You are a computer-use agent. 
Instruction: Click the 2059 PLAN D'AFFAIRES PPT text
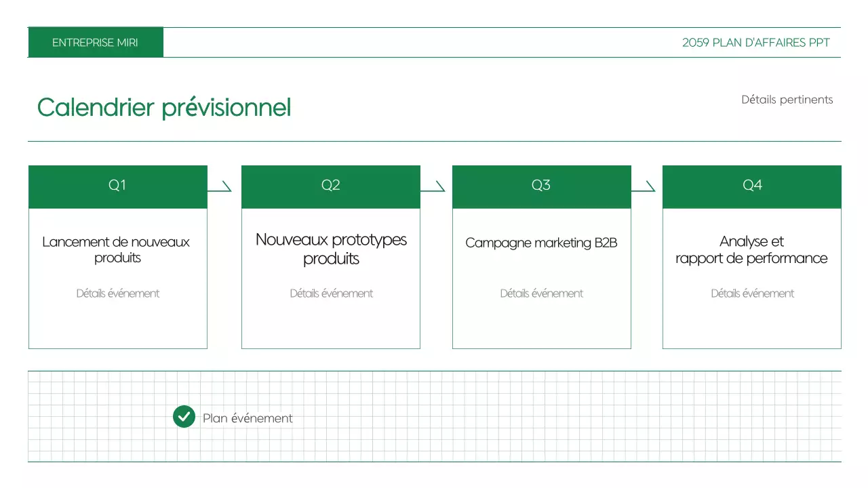click(755, 43)
